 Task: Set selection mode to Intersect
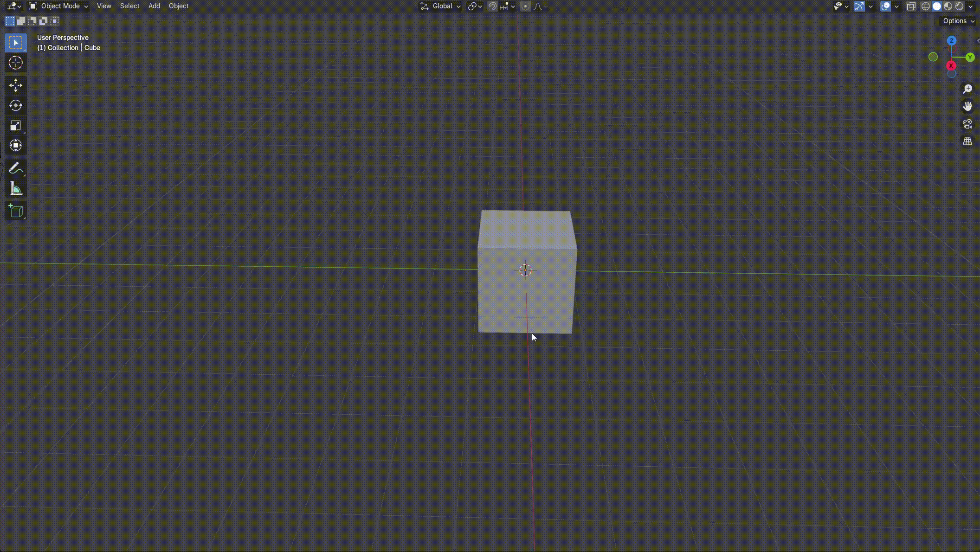55,21
